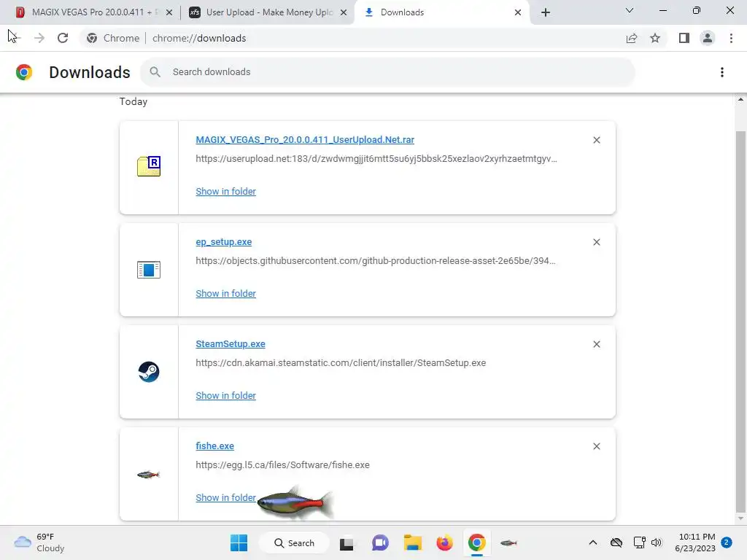
Task: Click the fishe.exe fish file icon
Action: pyautogui.click(x=149, y=474)
